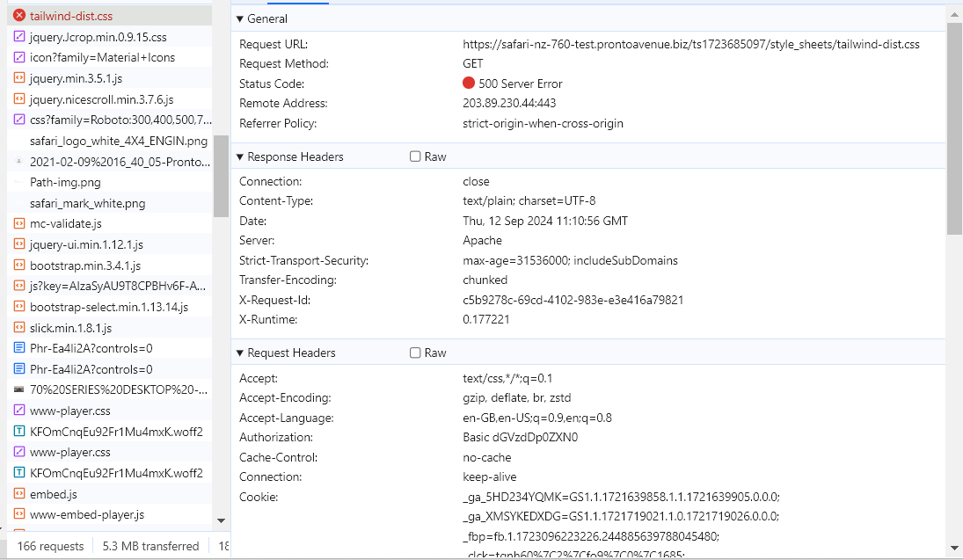
Task: Click the script icon next to jquery.min.3.5.1.js
Action: pyautogui.click(x=19, y=78)
